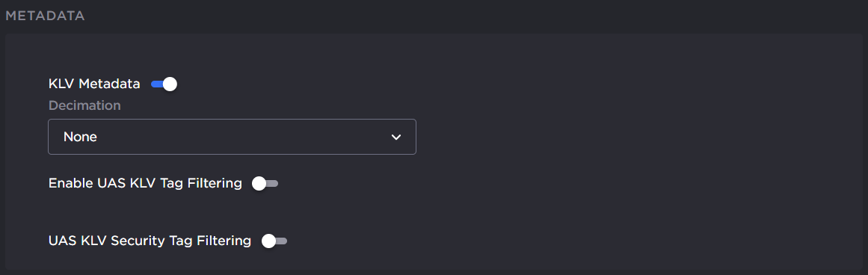Click the knob of the Security Tag Filtering switch

268,241
